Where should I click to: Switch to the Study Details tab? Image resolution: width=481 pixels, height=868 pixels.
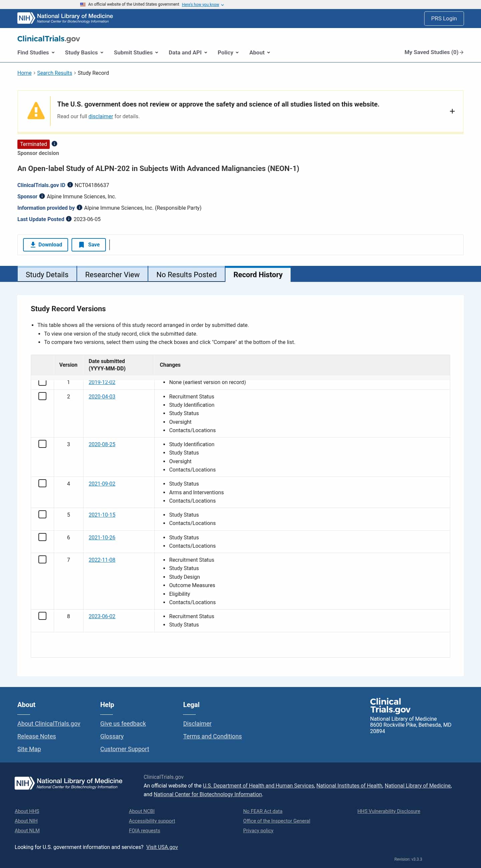47,275
